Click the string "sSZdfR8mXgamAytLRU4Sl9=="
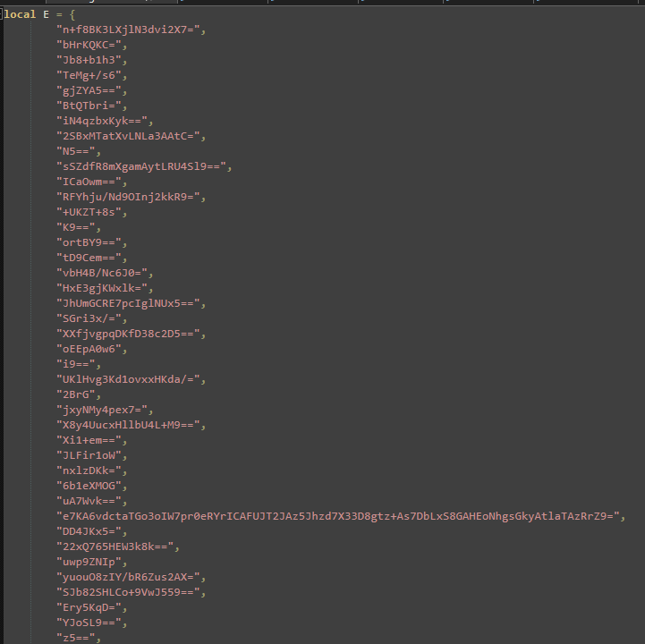This screenshot has width=645, height=644. (x=143, y=166)
